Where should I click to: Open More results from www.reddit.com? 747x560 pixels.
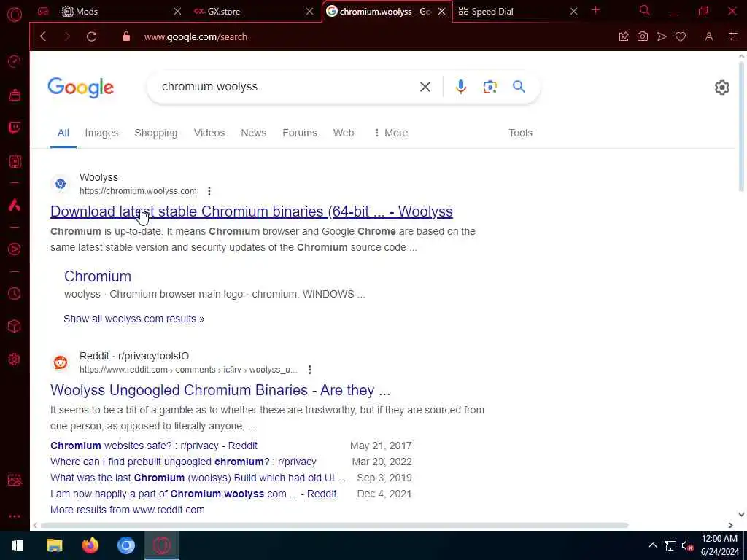click(x=128, y=510)
